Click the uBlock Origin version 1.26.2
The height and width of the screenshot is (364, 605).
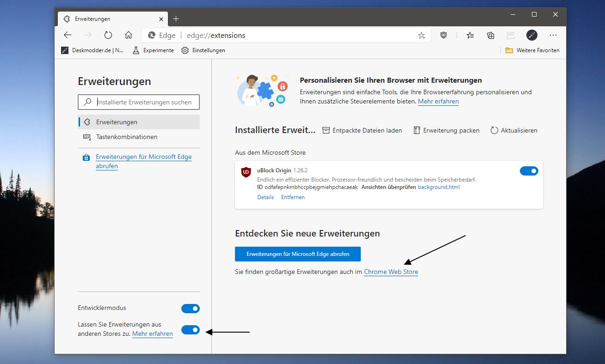[x=301, y=171]
